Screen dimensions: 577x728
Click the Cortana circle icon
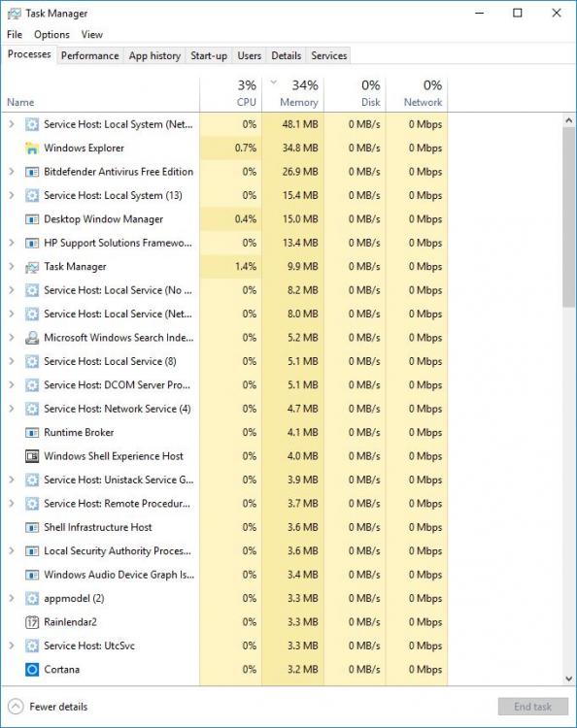[32, 670]
